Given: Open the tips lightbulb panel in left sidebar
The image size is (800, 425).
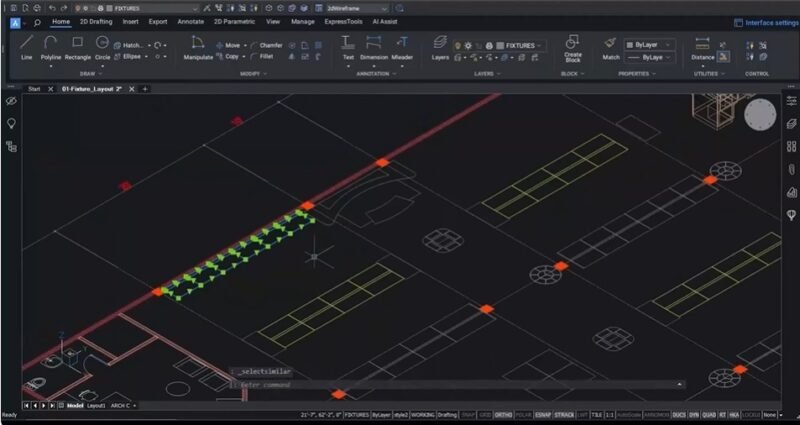Looking at the screenshot, I should click(x=11, y=124).
